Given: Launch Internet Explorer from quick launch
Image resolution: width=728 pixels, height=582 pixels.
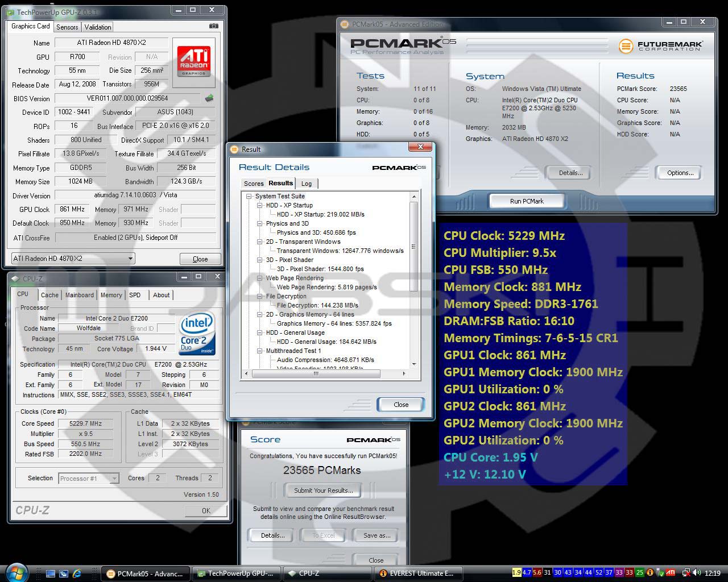Looking at the screenshot, I should pyautogui.click(x=77, y=573).
